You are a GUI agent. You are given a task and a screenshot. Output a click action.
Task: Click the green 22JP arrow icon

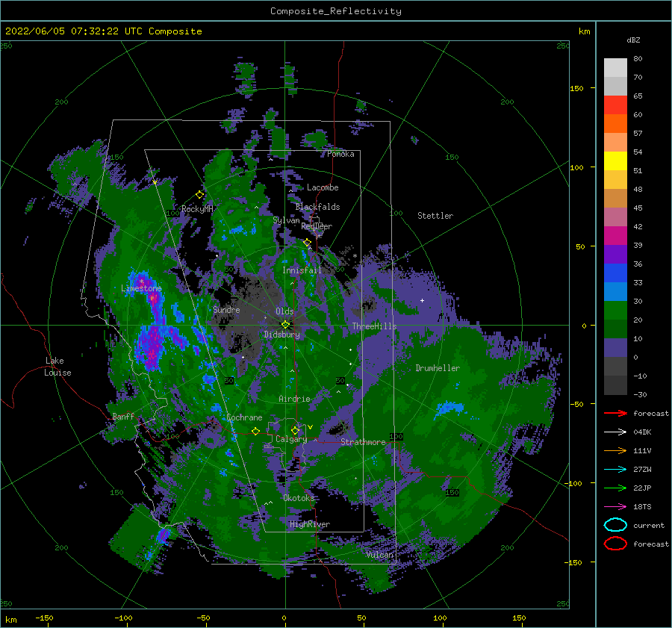[615, 488]
